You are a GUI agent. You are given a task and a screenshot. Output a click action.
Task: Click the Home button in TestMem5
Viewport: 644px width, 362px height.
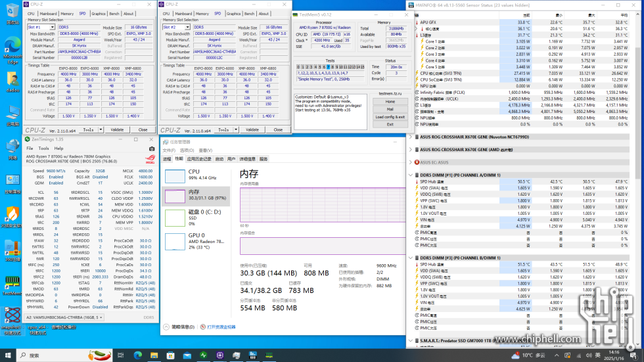390,101
